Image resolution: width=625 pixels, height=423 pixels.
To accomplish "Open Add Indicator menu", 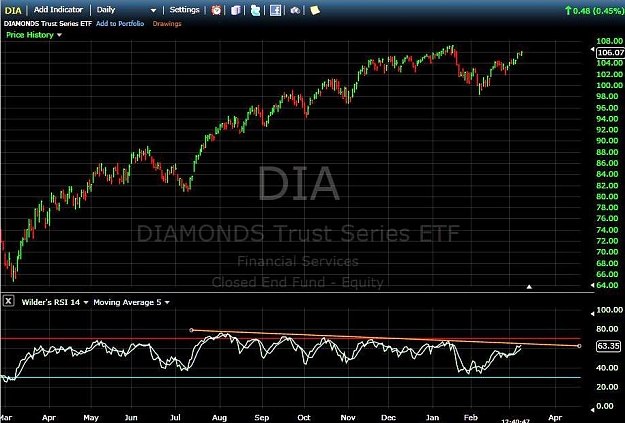I will (58, 10).
